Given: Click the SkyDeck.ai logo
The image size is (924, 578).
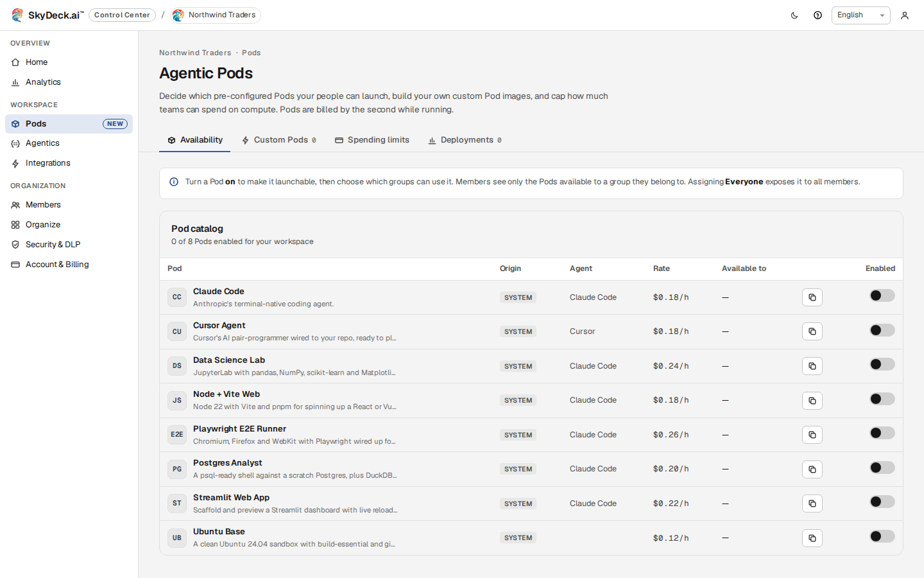Looking at the screenshot, I should pos(47,15).
